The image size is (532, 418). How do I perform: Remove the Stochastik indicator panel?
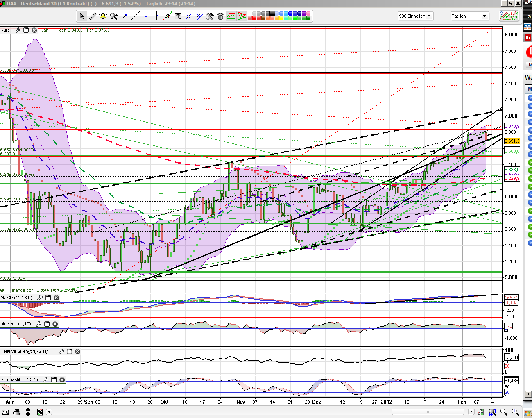click(x=62, y=379)
